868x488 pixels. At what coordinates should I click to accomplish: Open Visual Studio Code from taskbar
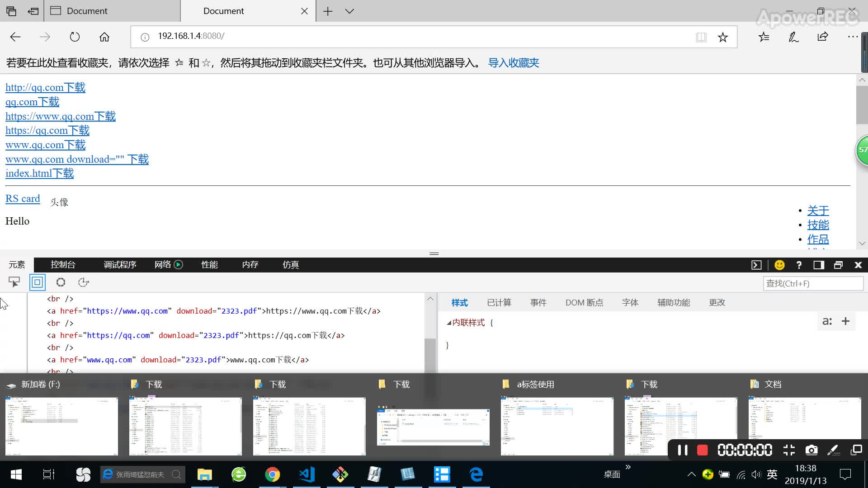[x=307, y=474]
